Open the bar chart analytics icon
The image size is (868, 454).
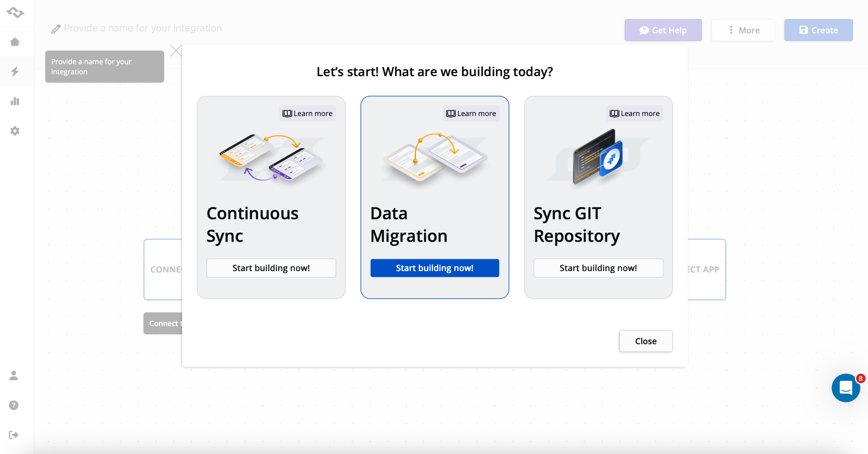(15, 101)
